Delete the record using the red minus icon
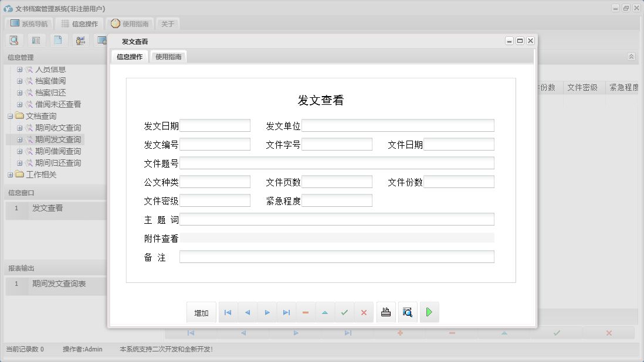Image resolution: width=644 pixels, height=362 pixels. 305,312
